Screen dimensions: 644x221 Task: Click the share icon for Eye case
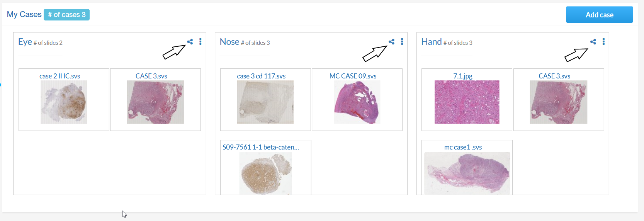point(190,42)
